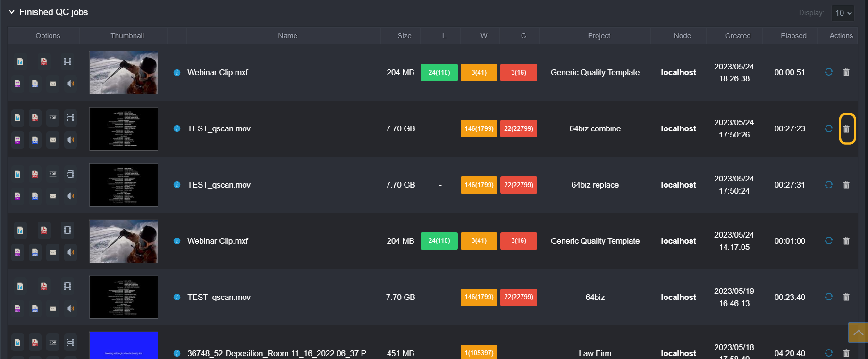Select the Law Firm project name
The image size is (868, 359).
[x=595, y=353]
